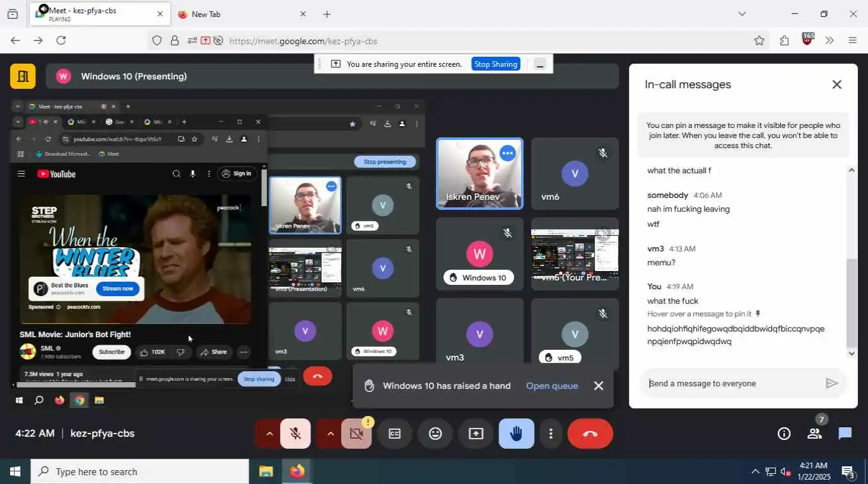Click the site lock icon
868x484 pixels.
[x=175, y=41]
